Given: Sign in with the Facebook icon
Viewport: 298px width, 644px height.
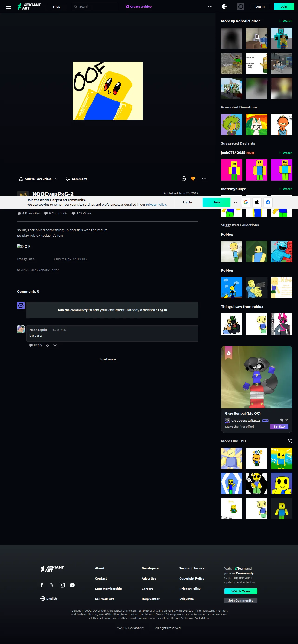Looking at the screenshot, I should click(x=268, y=202).
